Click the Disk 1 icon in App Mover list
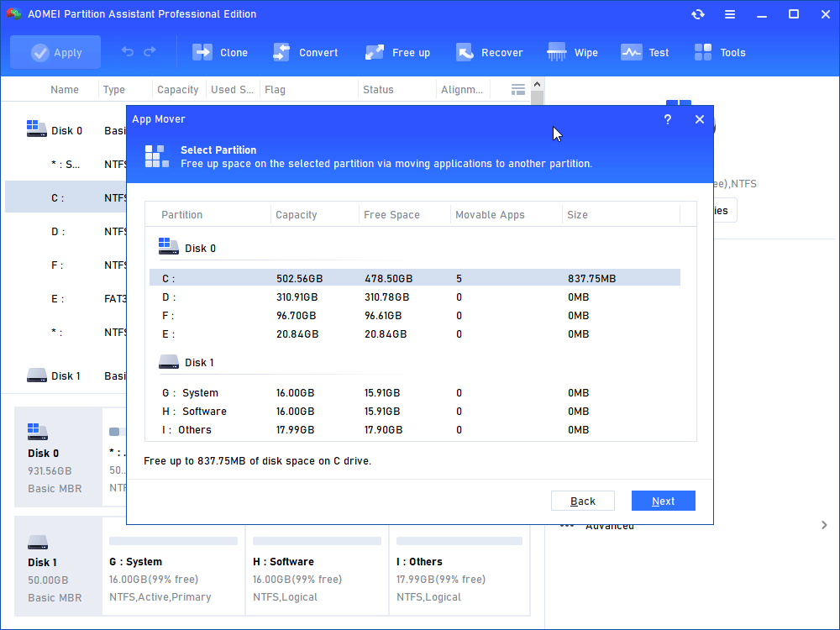 [168, 361]
